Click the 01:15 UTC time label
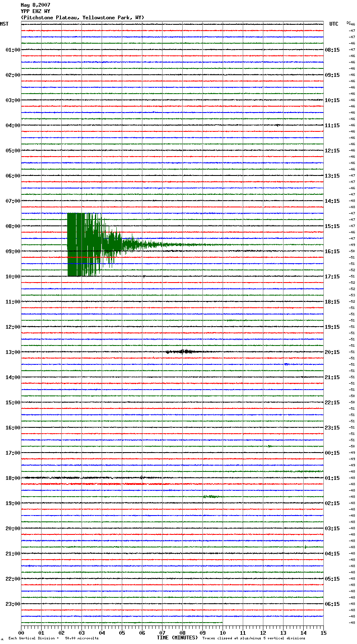 pos(332,478)
